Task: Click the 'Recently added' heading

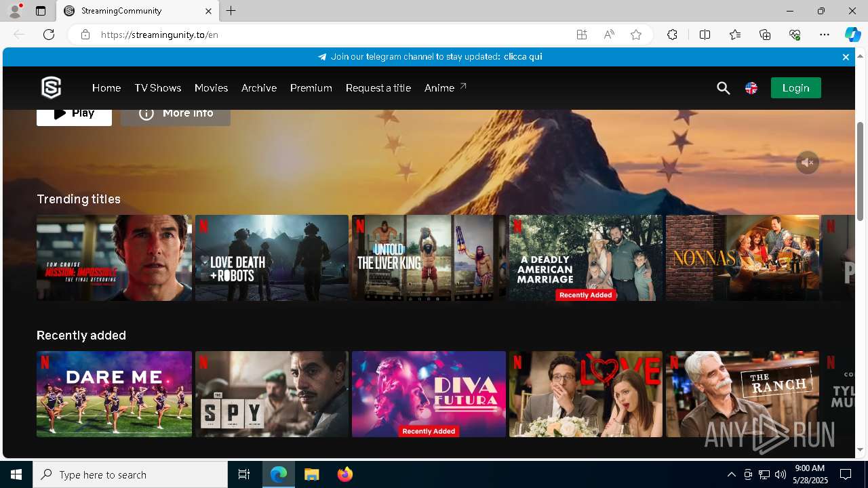Action: tap(81, 335)
